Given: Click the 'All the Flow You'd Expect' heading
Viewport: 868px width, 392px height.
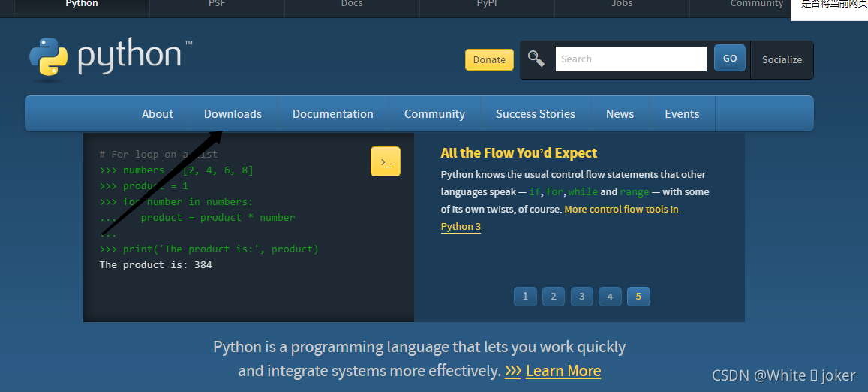Looking at the screenshot, I should tap(518, 153).
